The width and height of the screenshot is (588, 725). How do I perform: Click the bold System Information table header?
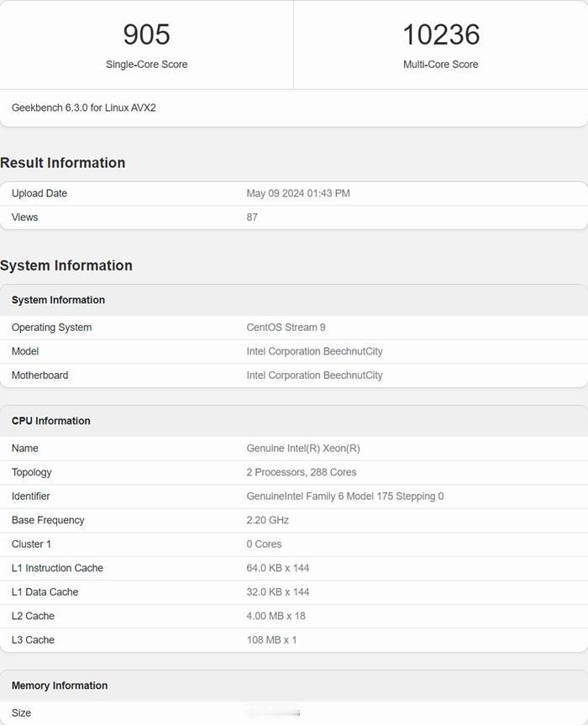58,300
